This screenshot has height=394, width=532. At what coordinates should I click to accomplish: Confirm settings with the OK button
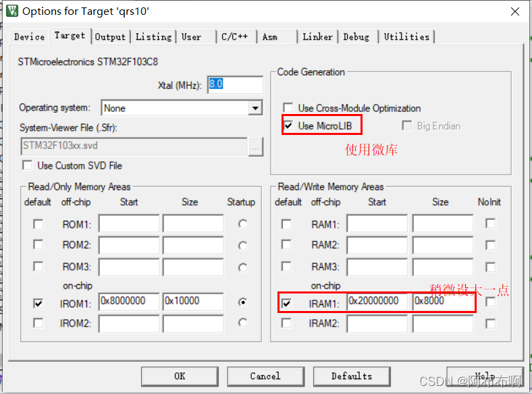(180, 376)
